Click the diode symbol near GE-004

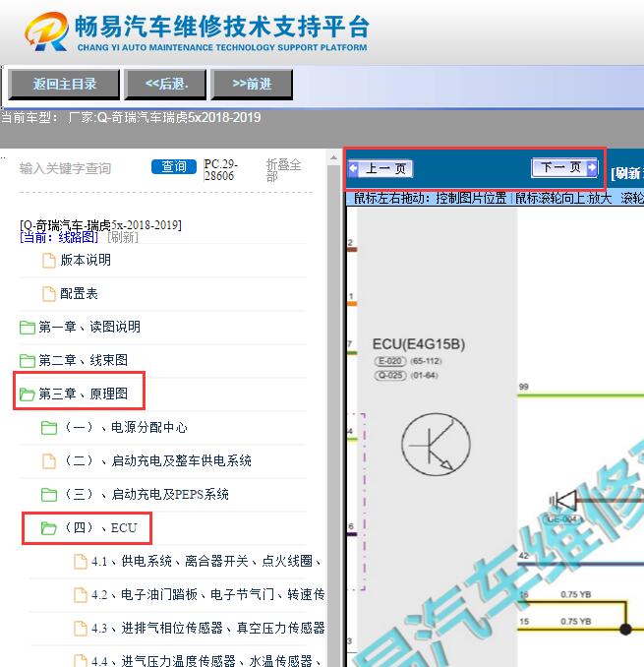tap(565, 501)
